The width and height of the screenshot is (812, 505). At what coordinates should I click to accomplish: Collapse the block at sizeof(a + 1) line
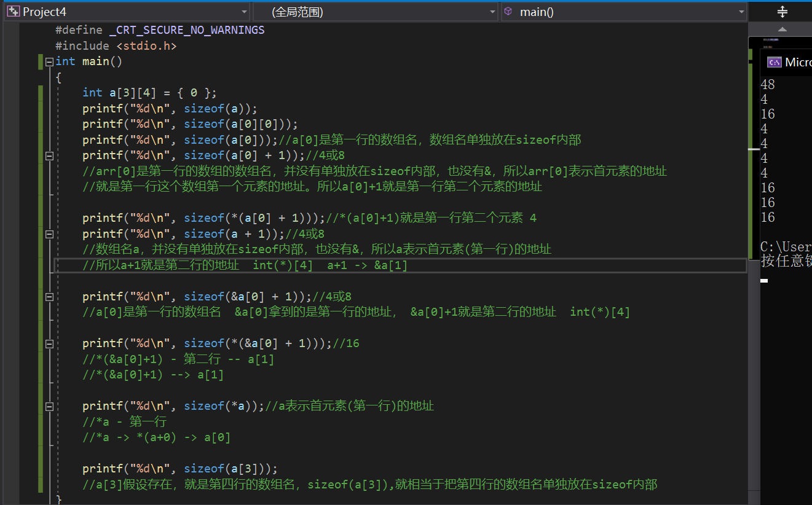click(49, 234)
